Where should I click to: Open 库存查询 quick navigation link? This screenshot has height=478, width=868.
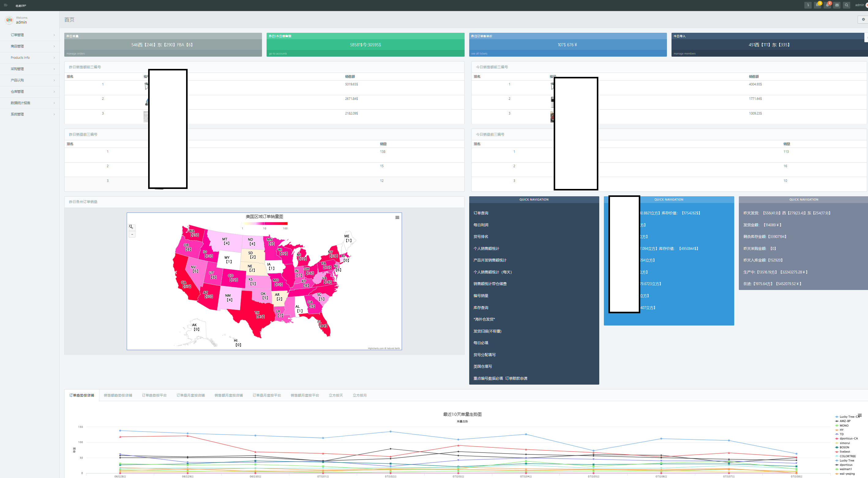(x=481, y=308)
